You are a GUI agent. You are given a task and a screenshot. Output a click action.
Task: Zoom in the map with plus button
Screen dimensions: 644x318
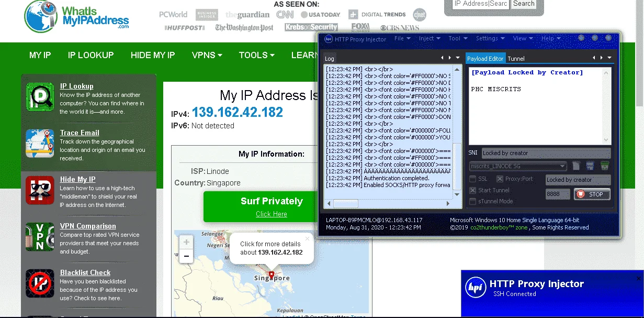[x=186, y=243]
